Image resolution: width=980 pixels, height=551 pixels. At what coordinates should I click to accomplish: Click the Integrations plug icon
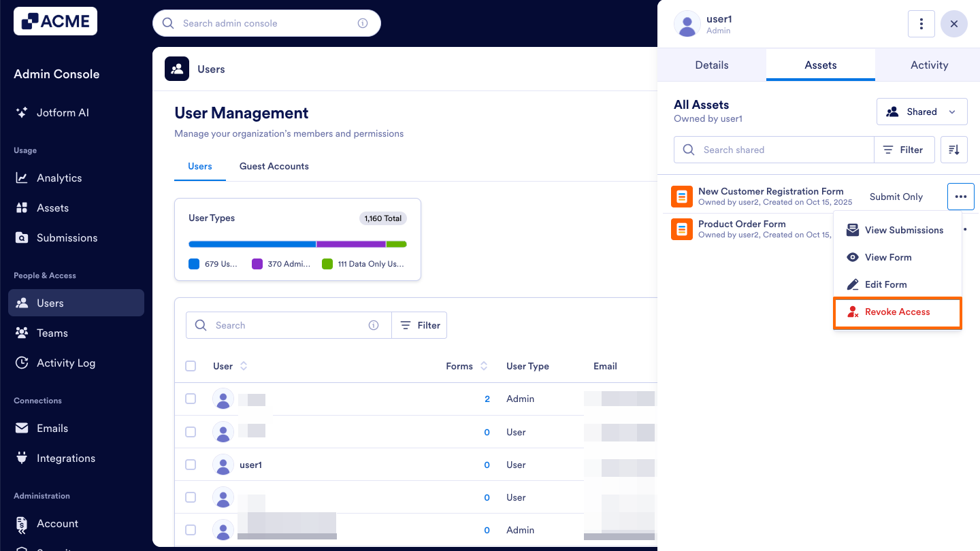[x=22, y=458]
